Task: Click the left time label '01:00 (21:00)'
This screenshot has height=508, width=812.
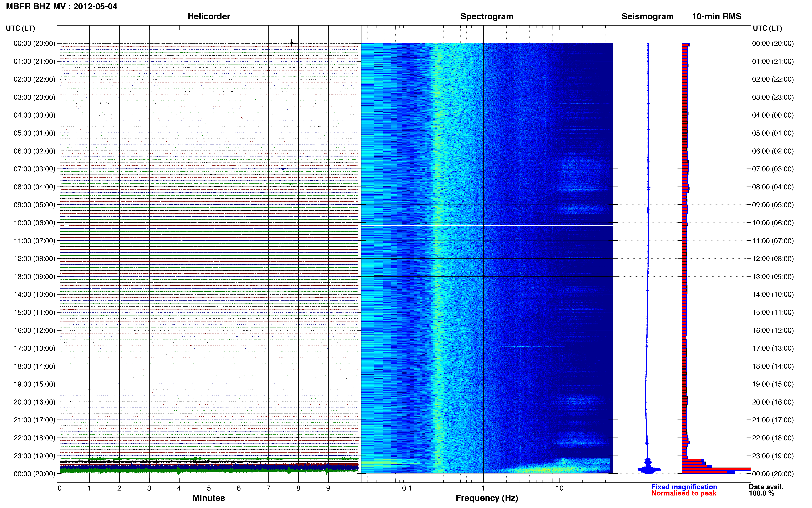Action: tap(34, 62)
